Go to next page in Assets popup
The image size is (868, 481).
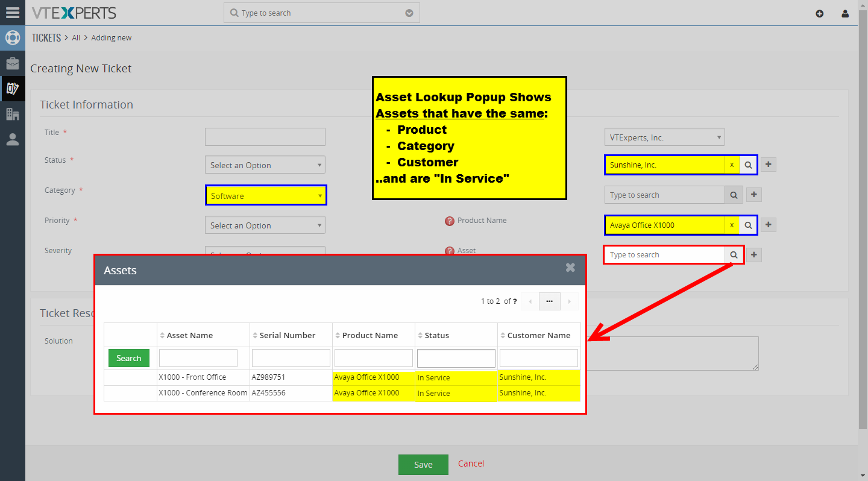pyautogui.click(x=570, y=301)
